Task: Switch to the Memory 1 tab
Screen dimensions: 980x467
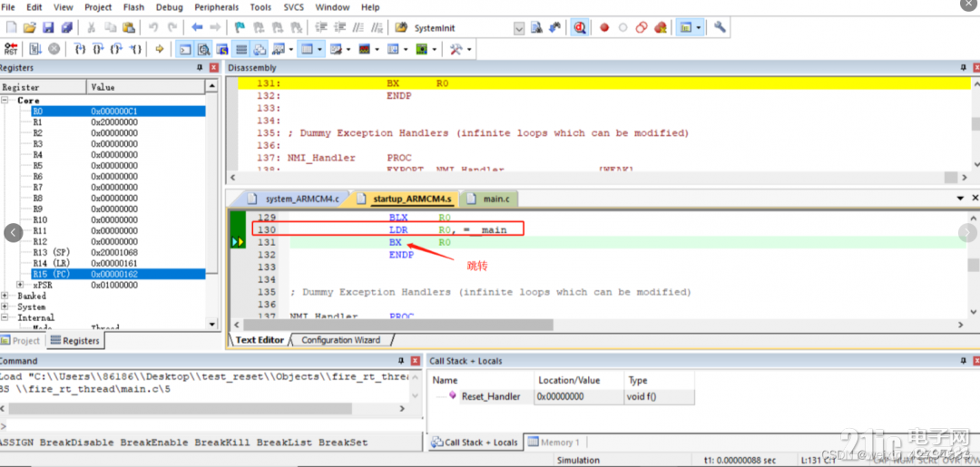Action: point(554,442)
